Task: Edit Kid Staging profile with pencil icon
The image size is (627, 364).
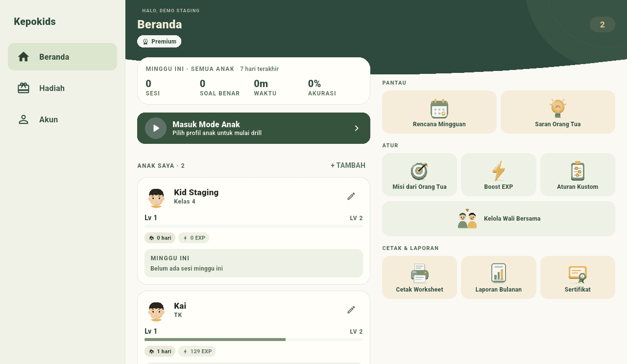Action: pos(351,196)
